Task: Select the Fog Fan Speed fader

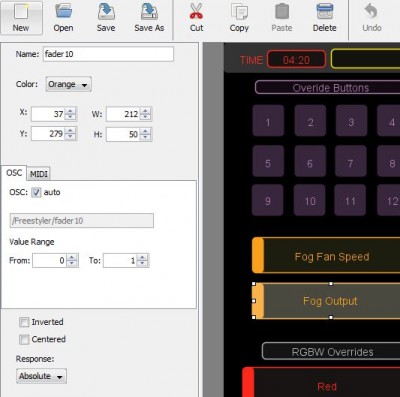Action: 326,256
